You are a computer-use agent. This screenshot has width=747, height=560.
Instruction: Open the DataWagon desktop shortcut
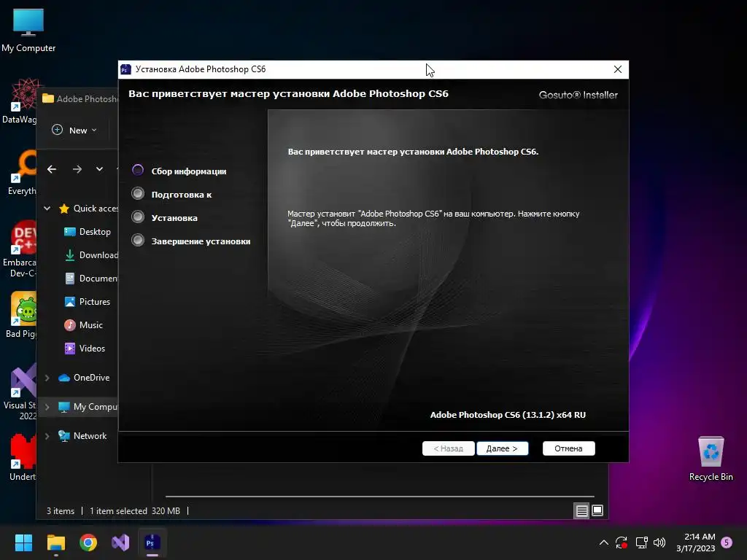click(19, 101)
